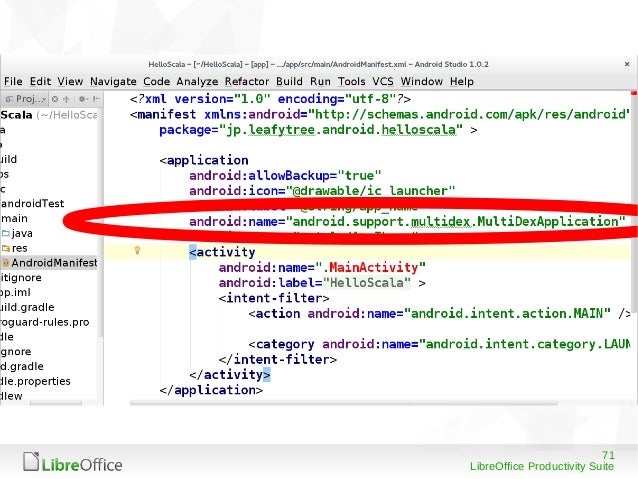
Task: Click the "HelloScala" label value
Action: pos(366,283)
